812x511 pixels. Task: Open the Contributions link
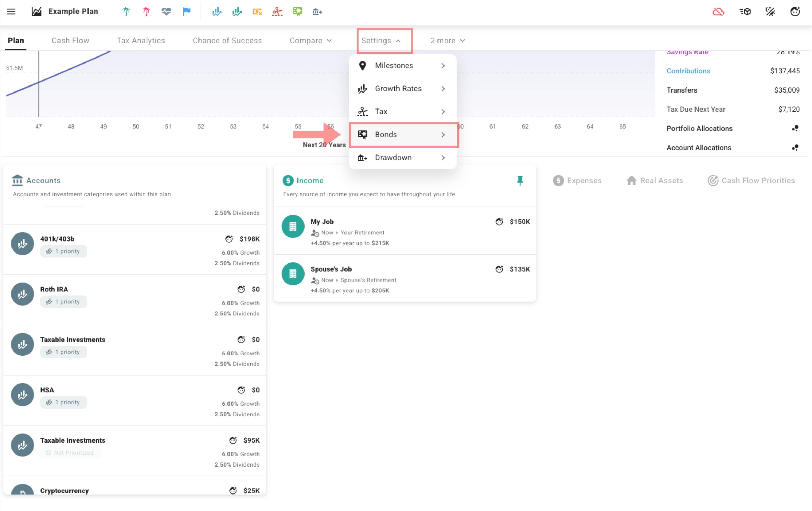click(688, 71)
